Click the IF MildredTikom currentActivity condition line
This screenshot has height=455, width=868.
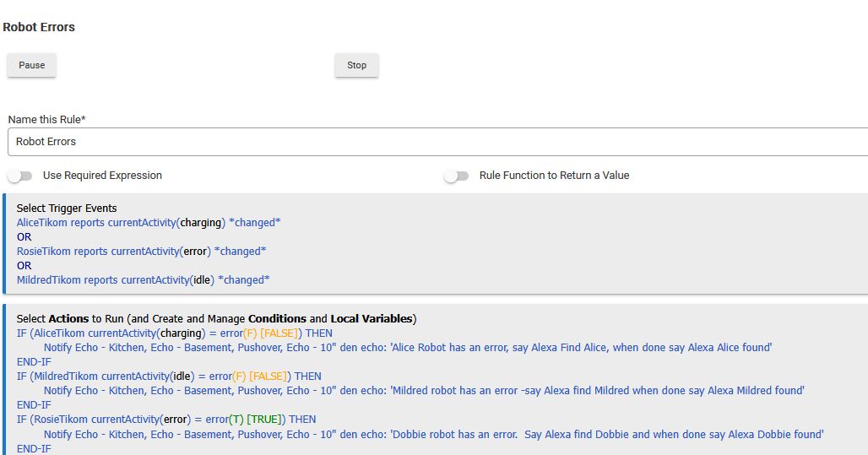click(169, 376)
